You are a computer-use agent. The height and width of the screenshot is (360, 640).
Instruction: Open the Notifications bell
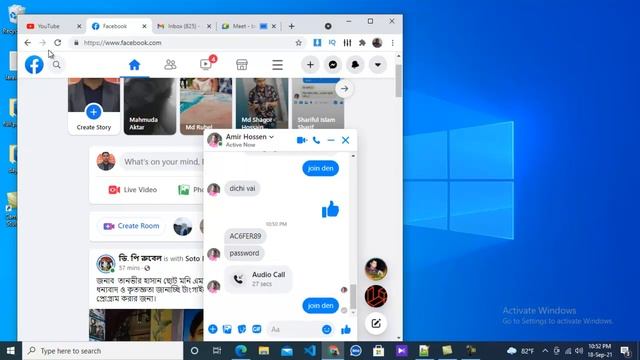tap(355, 64)
